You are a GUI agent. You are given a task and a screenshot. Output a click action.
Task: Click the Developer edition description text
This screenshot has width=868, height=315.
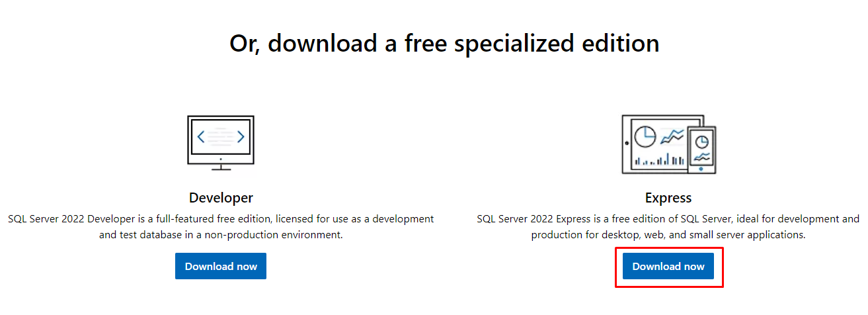pyautogui.click(x=221, y=226)
